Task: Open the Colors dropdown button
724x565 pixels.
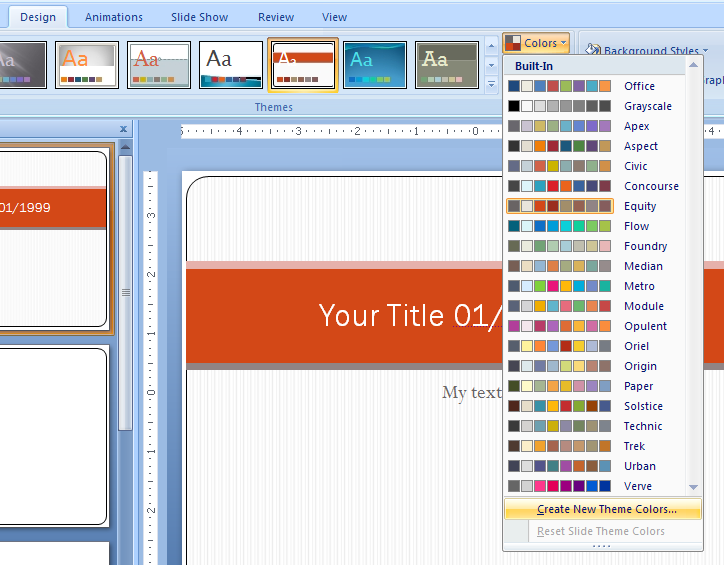Action: pyautogui.click(x=537, y=43)
